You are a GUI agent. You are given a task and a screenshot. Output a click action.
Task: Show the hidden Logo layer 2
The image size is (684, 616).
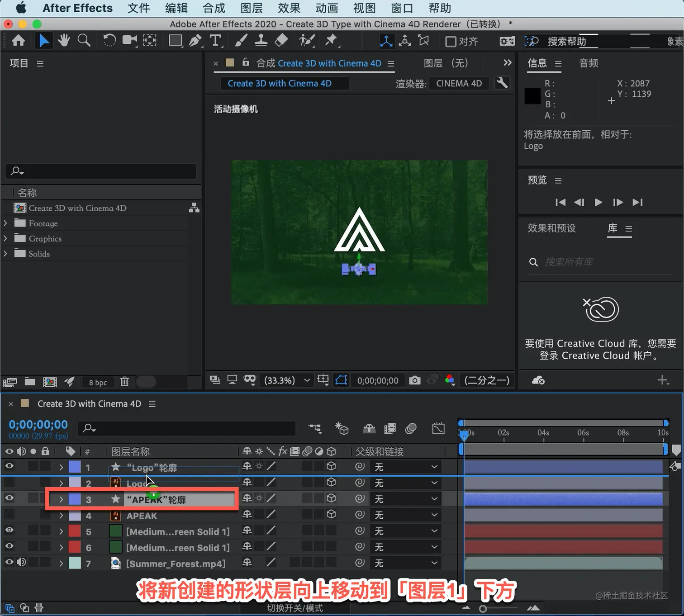9,482
